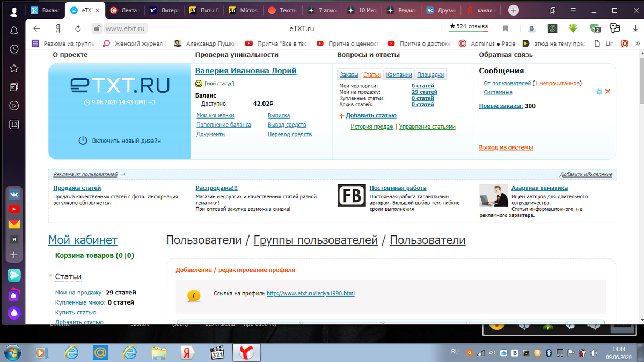Click the smiley status icon
644x362 pixels.
click(199, 84)
